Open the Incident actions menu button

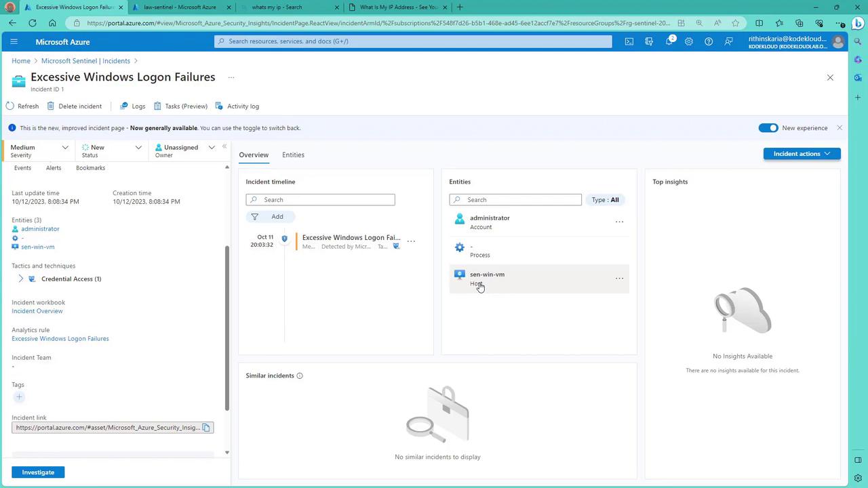tap(802, 154)
